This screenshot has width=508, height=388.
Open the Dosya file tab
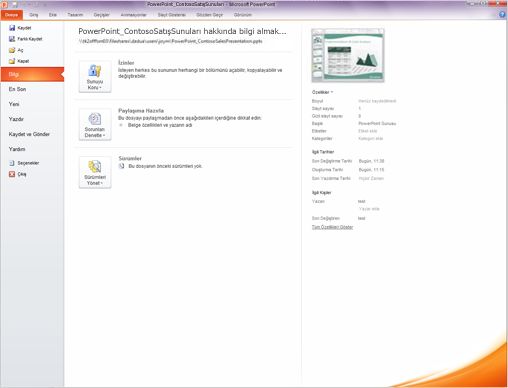[x=12, y=15]
